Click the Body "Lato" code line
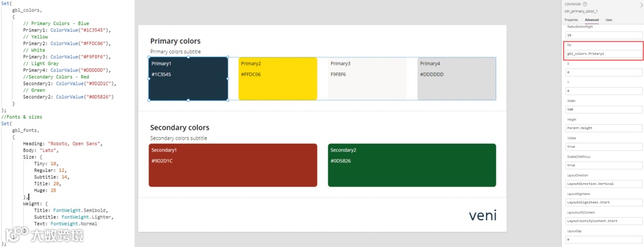The width and height of the screenshot is (644, 247). click(x=41, y=150)
